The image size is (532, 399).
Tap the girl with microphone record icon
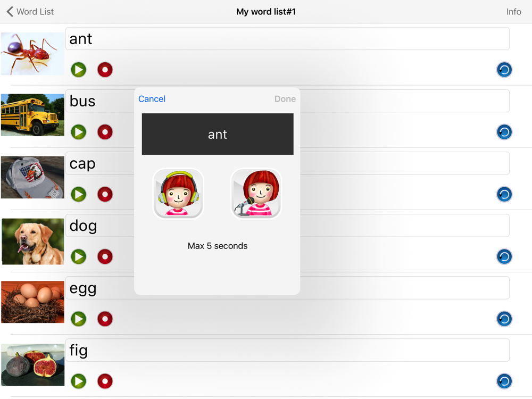click(x=256, y=194)
